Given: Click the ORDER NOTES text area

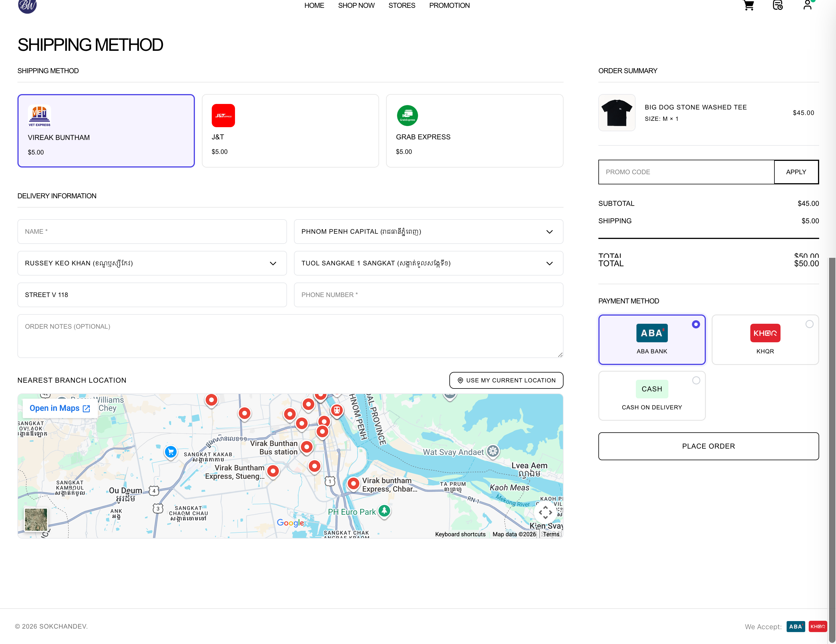Looking at the screenshot, I should pos(290,336).
